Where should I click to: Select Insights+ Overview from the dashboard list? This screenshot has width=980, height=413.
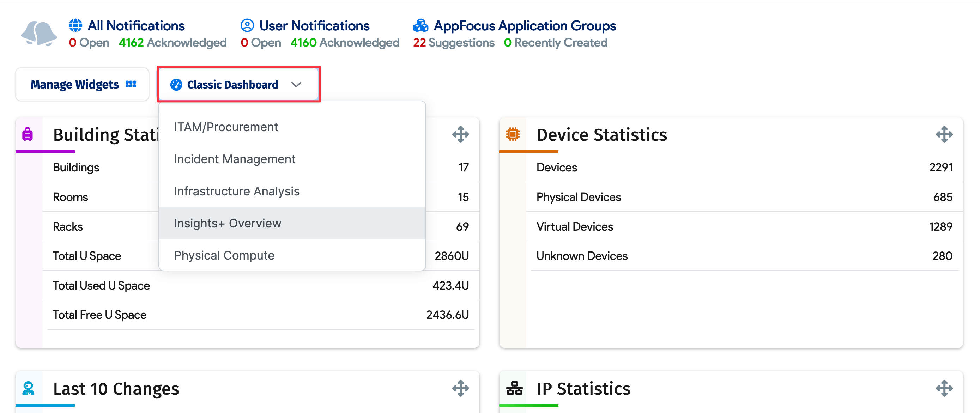(228, 223)
